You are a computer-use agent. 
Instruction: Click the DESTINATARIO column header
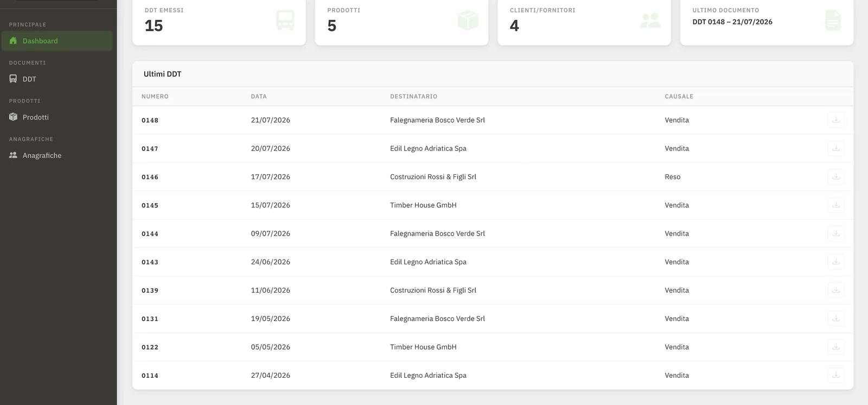413,97
